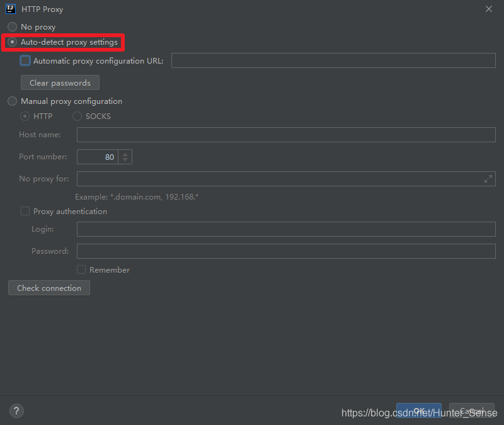Select Auto-detect proxy settings option
This screenshot has height=425, width=504.
pyautogui.click(x=12, y=42)
